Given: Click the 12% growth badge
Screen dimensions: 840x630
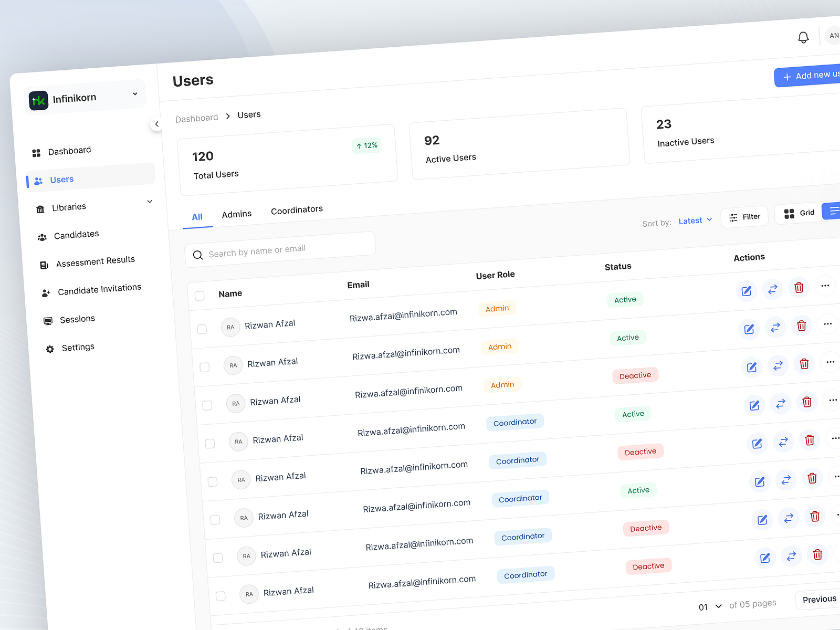Looking at the screenshot, I should [366, 145].
